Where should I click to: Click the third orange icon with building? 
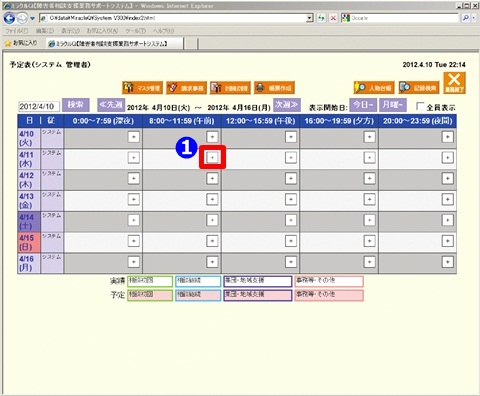click(x=230, y=88)
